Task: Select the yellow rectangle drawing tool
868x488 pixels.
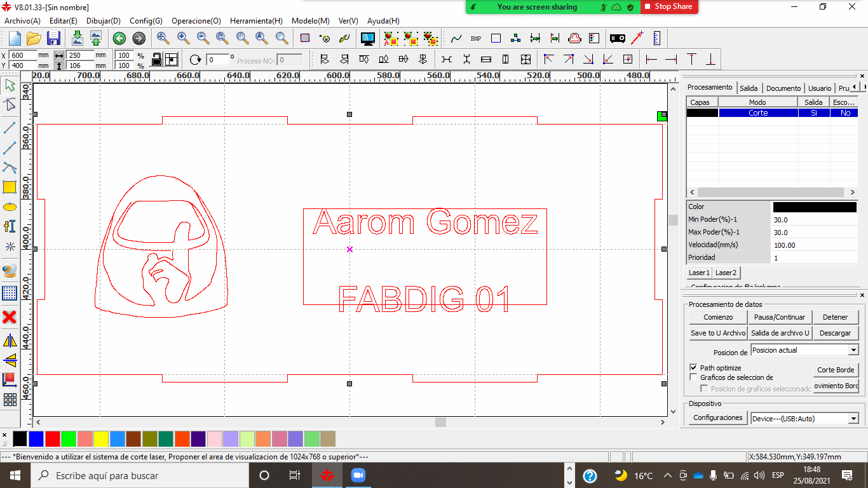Action: tap(10, 187)
